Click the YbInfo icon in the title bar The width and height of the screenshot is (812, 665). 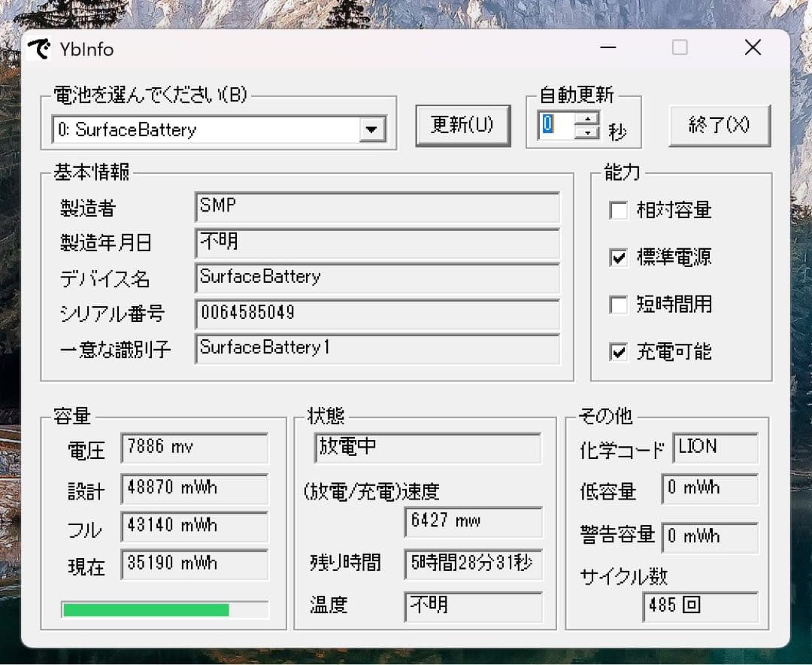pos(40,48)
